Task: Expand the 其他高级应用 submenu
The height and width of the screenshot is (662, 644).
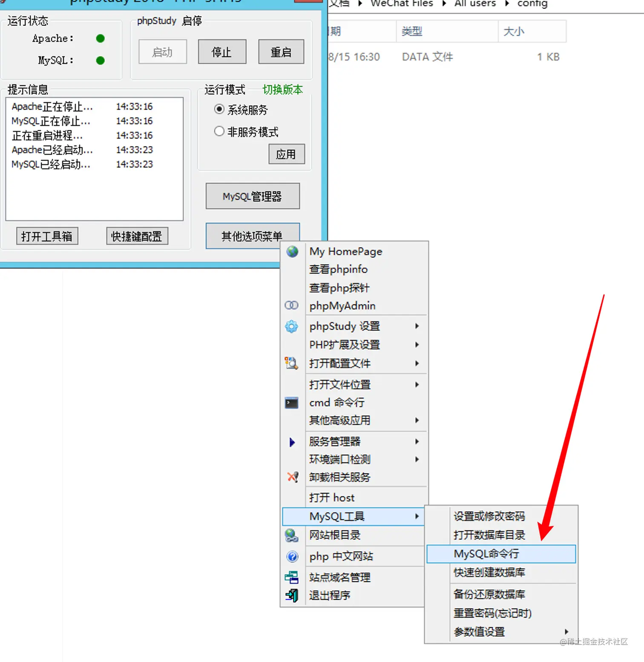Action: click(417, 420)
